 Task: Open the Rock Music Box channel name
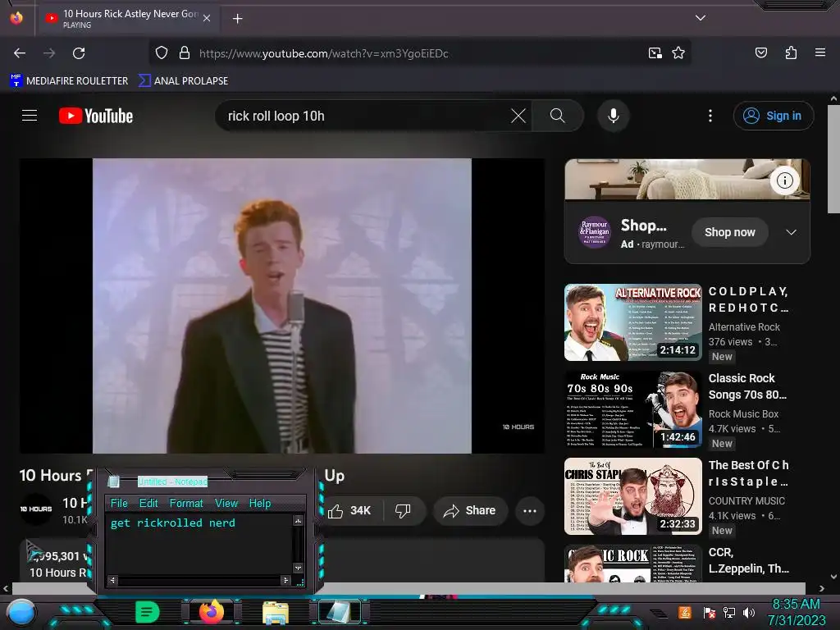tap(743, 413)
